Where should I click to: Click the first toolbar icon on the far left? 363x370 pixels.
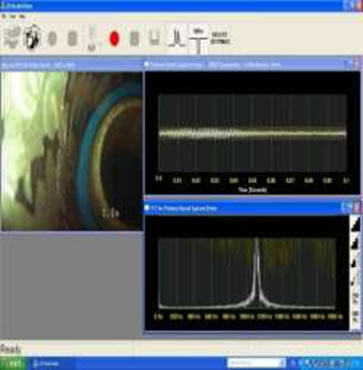pyautogui.click(x=12, y=37)
